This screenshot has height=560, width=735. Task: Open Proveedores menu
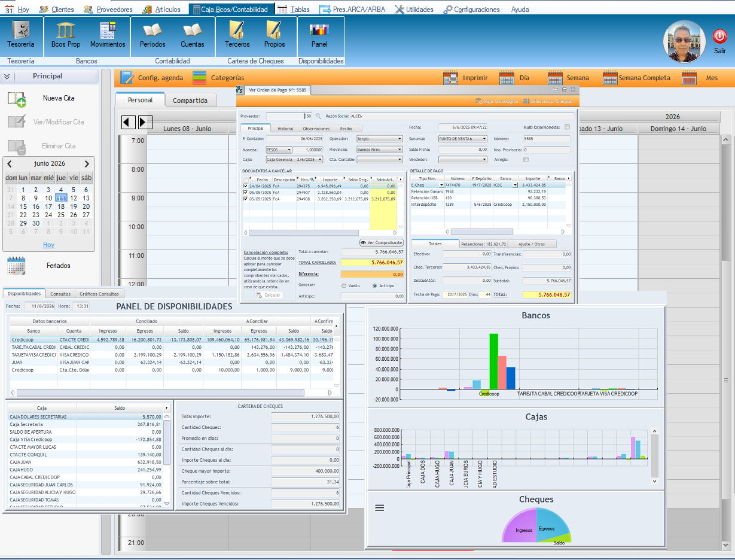pyautogui.click(x=108, y=10)
